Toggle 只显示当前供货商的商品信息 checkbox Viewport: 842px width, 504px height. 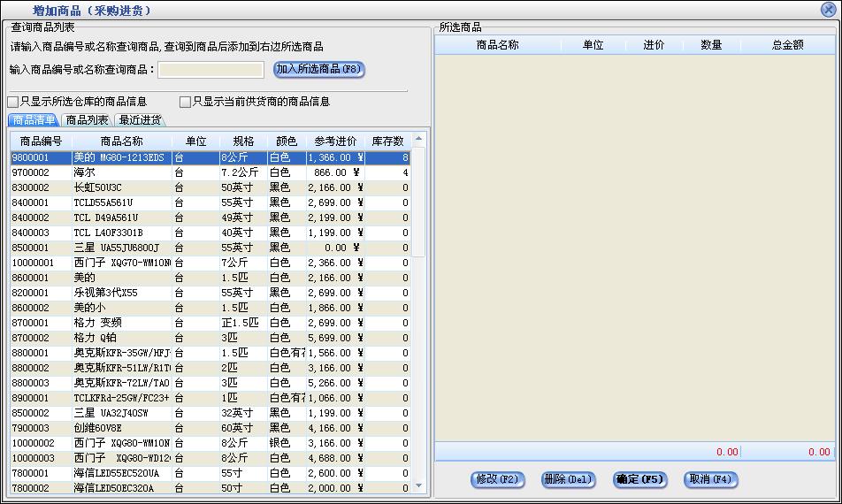click(186, 103)
